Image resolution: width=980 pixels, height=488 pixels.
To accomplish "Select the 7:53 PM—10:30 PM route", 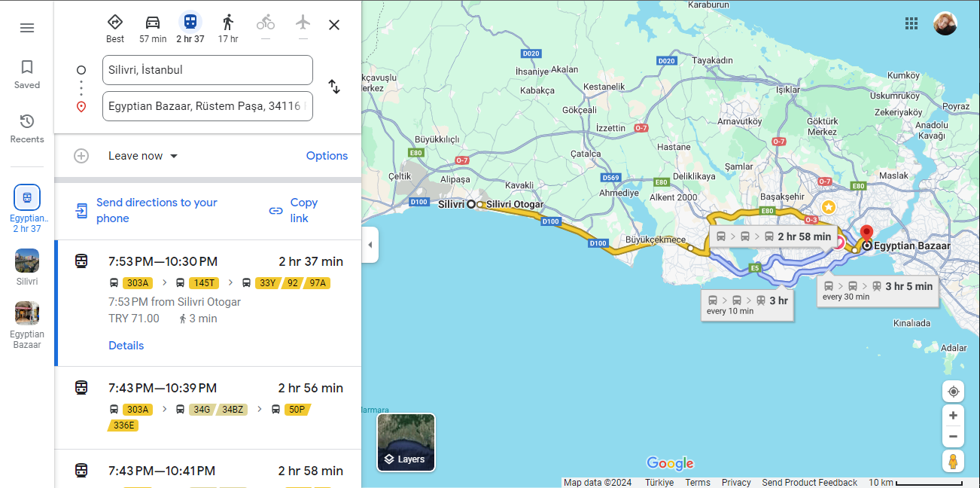I will coord(208,303).
